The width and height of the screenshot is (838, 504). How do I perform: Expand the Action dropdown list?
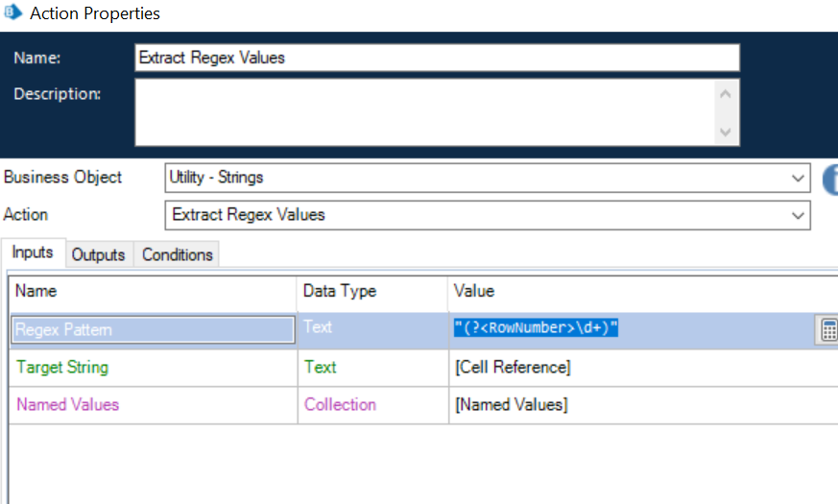[x=799, y=215]
